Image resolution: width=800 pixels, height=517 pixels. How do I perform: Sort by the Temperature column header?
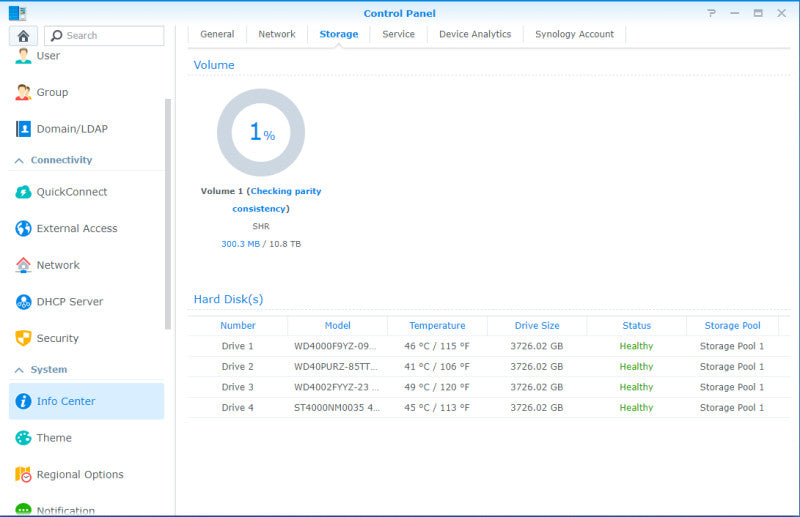[437, 326]
